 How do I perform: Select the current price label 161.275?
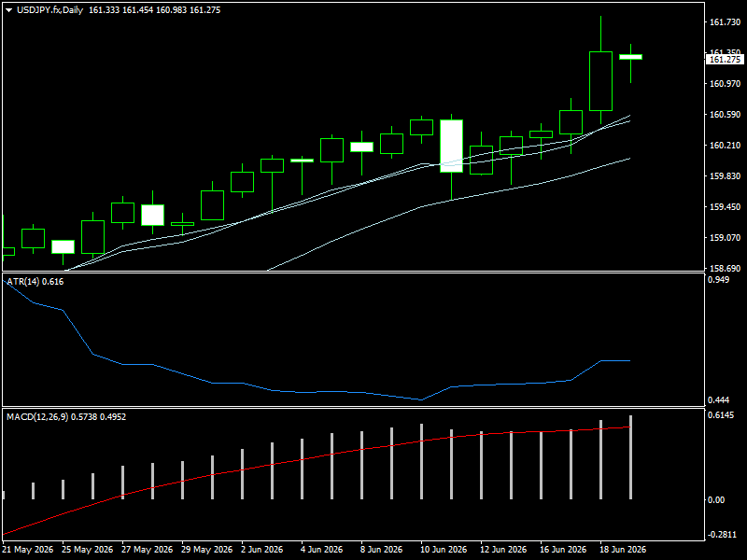(x=725, y=60)
